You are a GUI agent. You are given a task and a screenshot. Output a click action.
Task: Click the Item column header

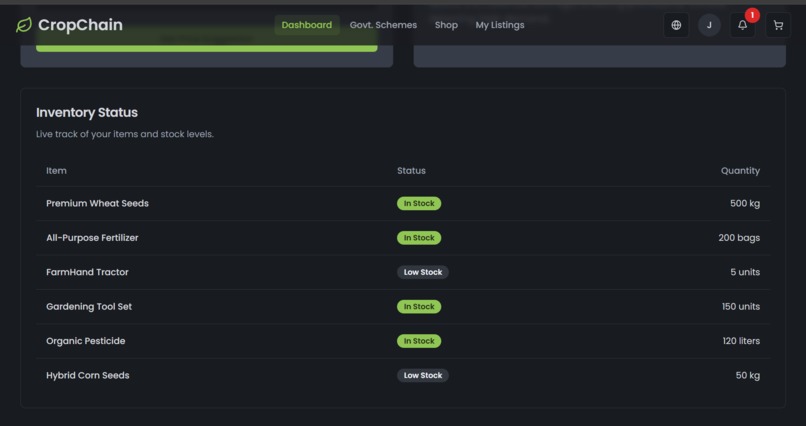pyautogui.click(x=56, y=171)
